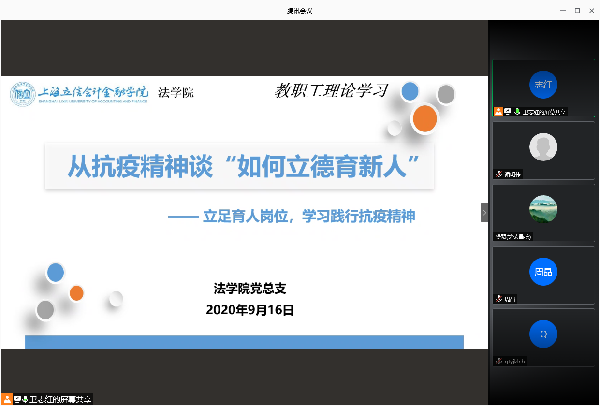The width and height of the screenshot is (600, 406).
Task: Click the university logo on the slide
Action: [22, 93]
